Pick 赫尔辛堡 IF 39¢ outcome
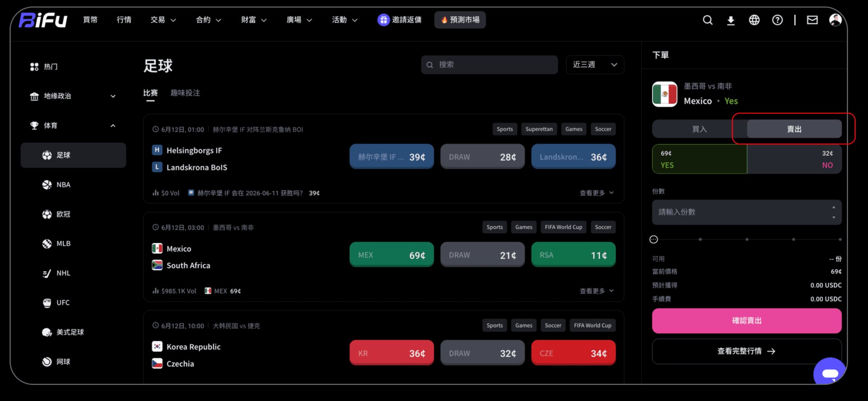This screenshot has width=868, height=401. (x=392, y=157)
